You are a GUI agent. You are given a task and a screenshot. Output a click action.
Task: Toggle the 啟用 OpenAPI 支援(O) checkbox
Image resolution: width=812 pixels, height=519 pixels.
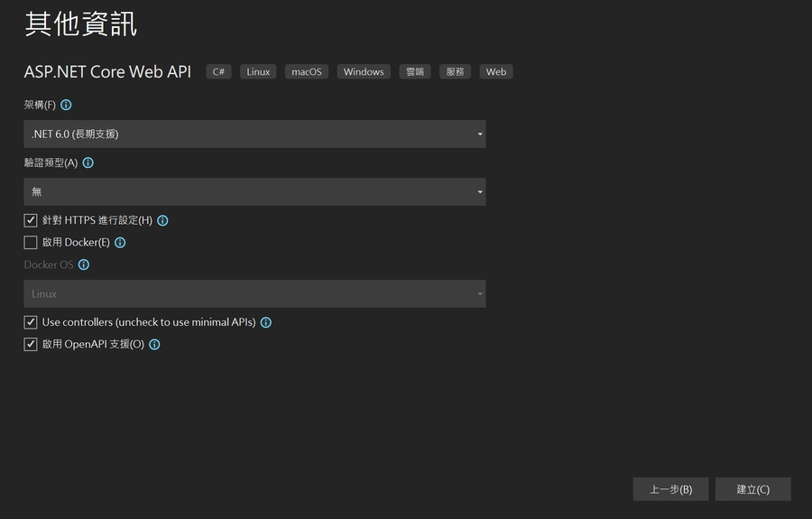click(x=31, y=345)
